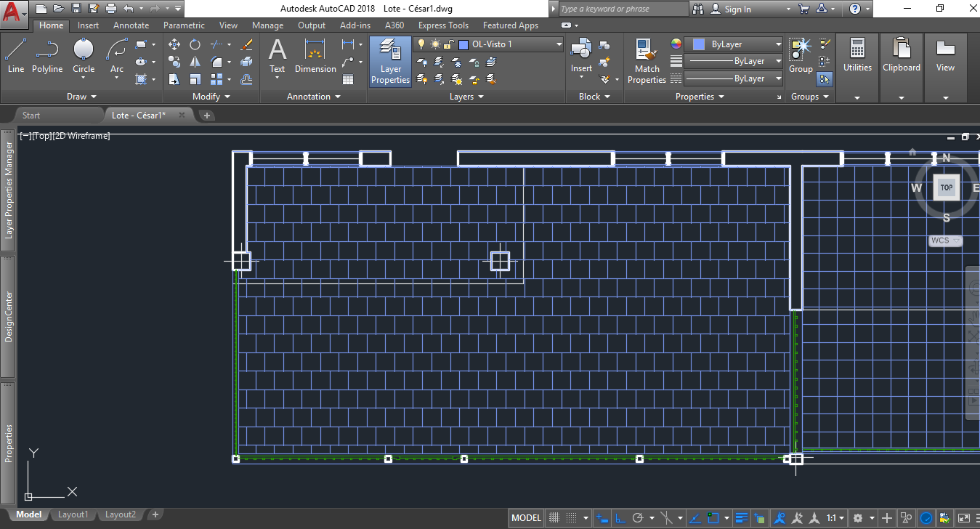Open the annotation scale 1:1 dropdown
This screenshot has width=980, height=529.
(835, 518)
